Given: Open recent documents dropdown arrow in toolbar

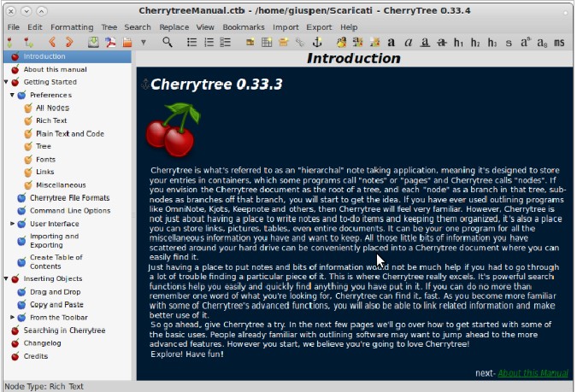Looking at the screenshot, I should click(144, 43).
